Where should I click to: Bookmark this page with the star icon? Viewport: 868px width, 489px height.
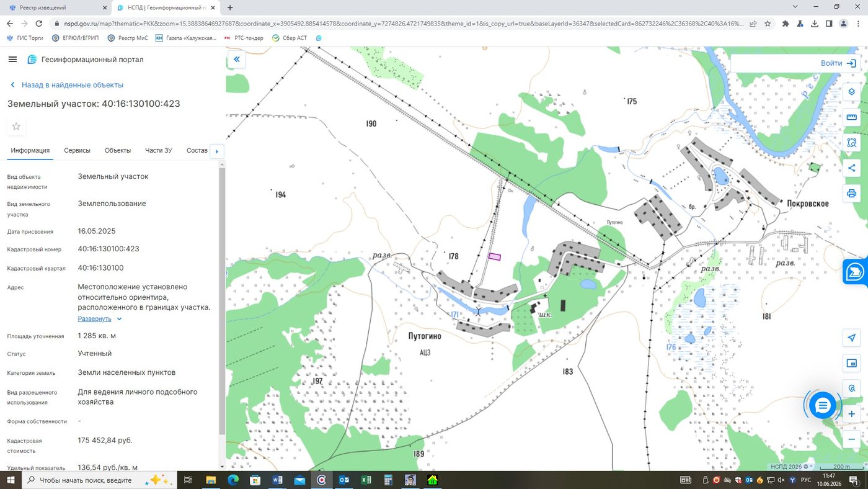tap(768, 24)
